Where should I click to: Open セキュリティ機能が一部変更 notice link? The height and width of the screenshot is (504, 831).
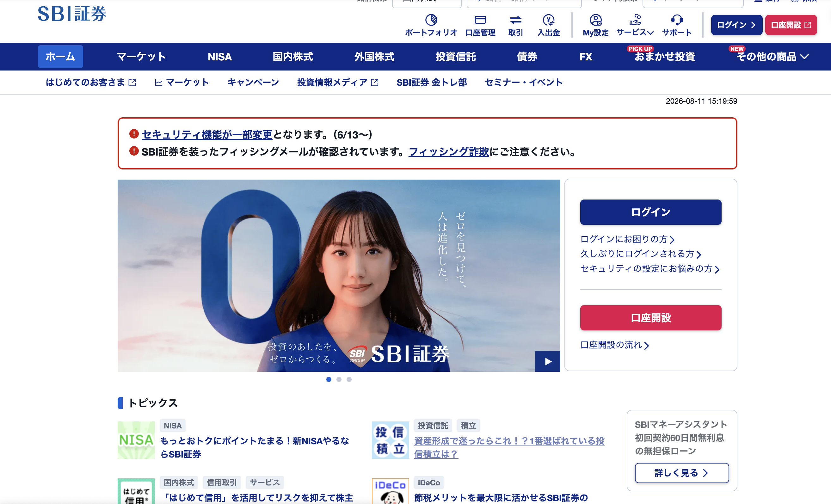(207, 134)
